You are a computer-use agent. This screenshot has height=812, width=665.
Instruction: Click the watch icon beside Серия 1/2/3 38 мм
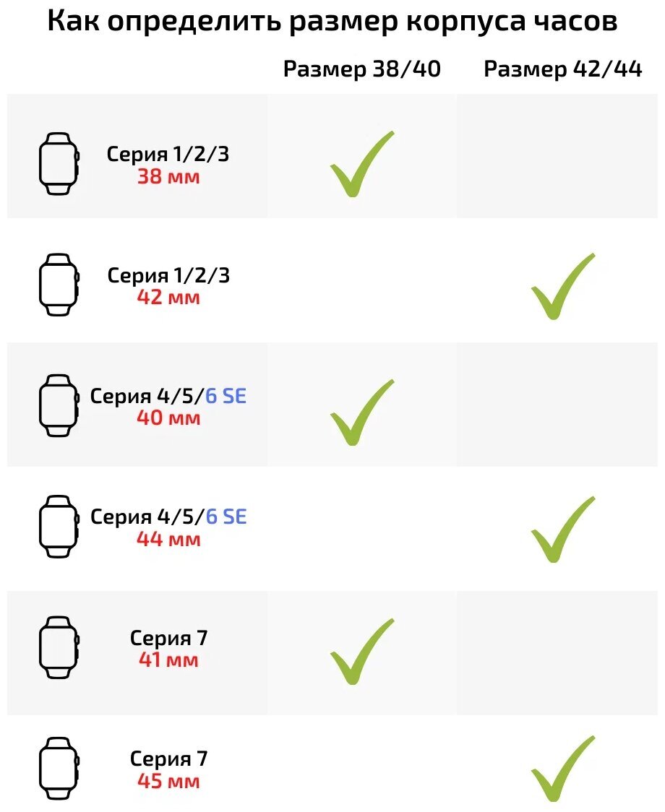click(x=58, y=163)
